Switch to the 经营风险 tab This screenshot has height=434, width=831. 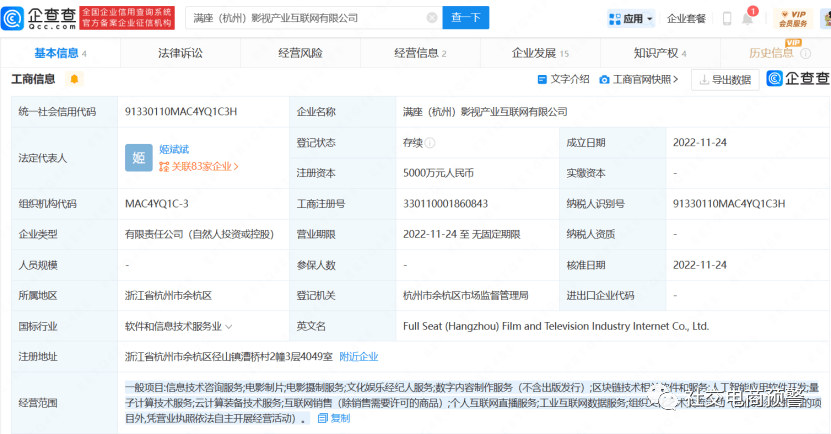click(300, 53)
